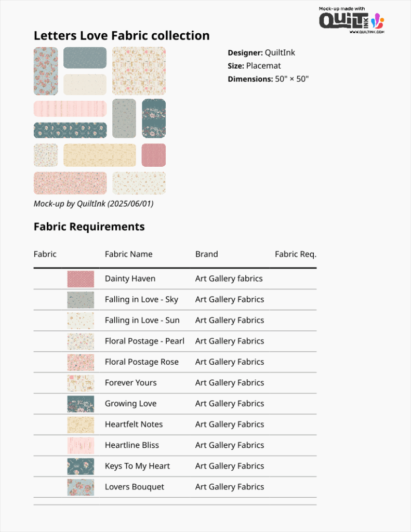
Task: Click the Fabric Name column header
Action: pyautogui.click(x=129, y=254)
